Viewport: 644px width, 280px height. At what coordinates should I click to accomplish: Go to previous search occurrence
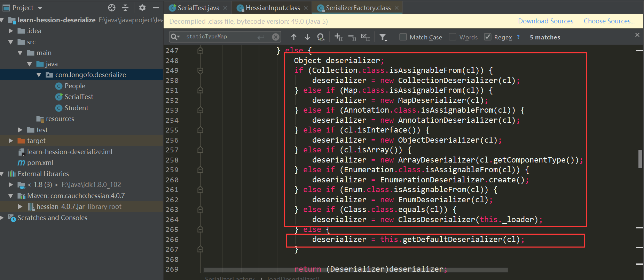pos(294,37)
